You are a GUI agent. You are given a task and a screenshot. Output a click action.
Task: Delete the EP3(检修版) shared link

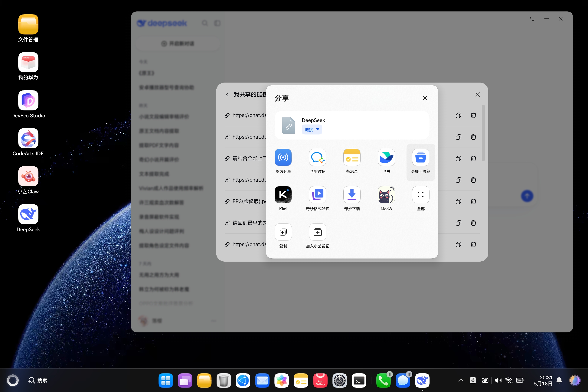(473, 201)
